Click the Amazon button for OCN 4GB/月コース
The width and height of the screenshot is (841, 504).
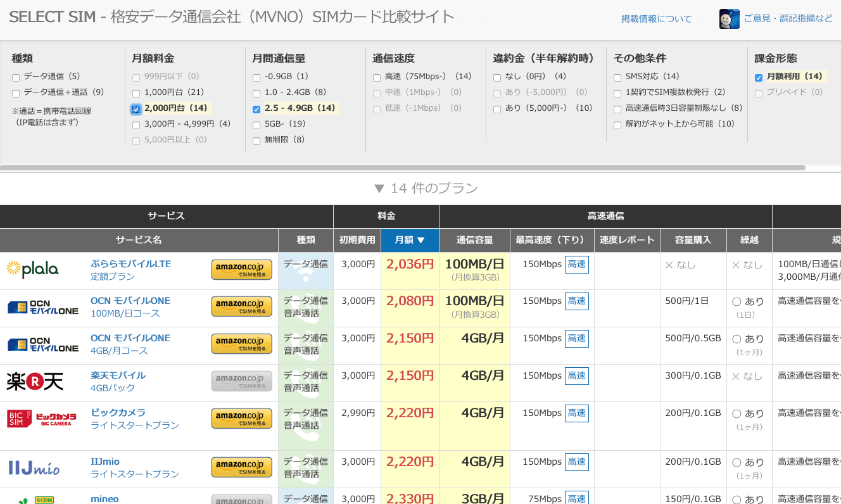pos(242,344)
